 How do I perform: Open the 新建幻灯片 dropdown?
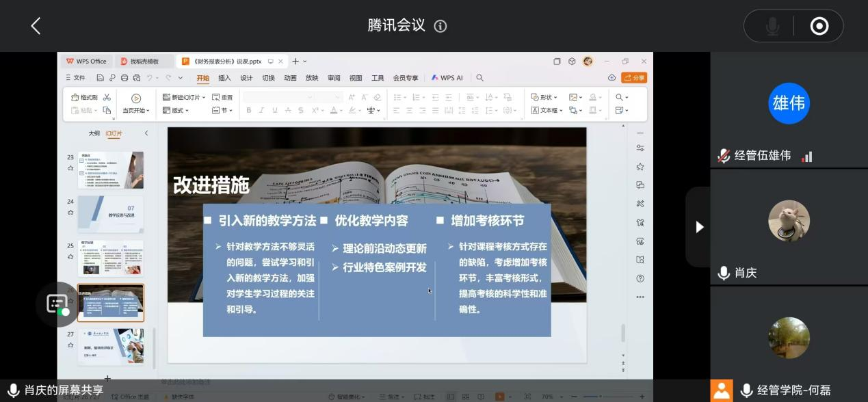coord(184,97)
